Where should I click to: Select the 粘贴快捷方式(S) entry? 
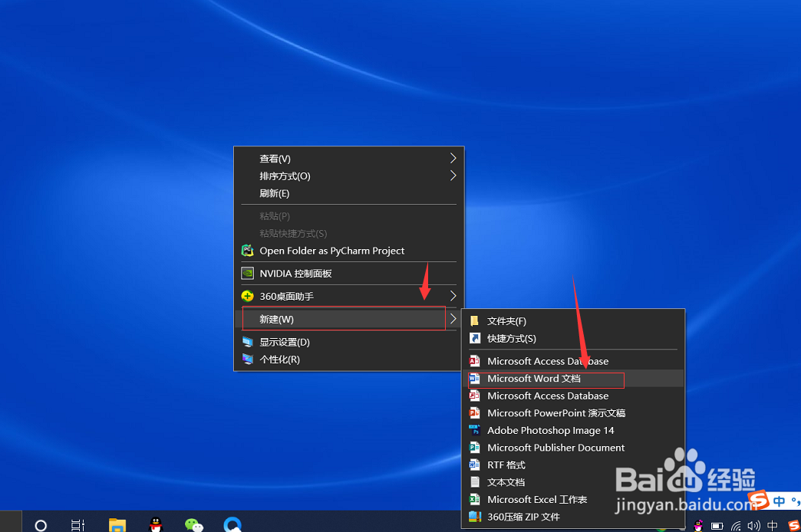click(x=349, y=233)
